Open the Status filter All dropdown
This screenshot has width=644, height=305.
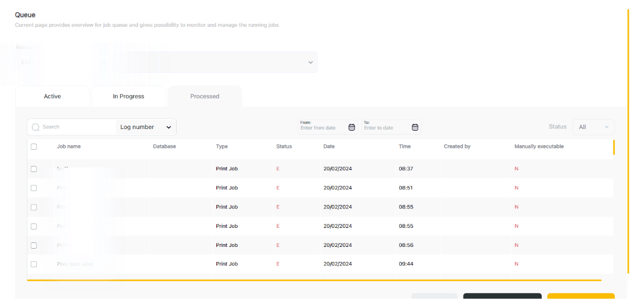pyautogui.click(x=593, y=127)
